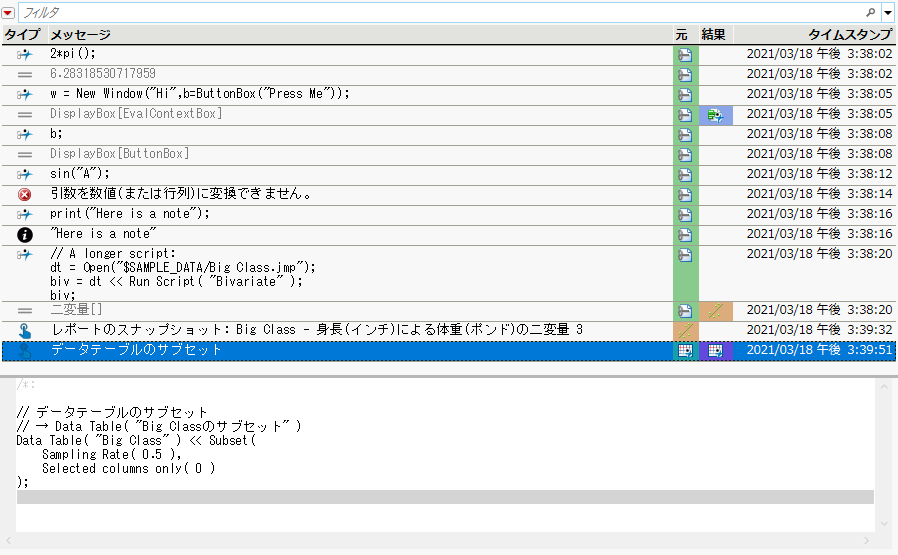Click result type icon for 二変量[] row
This screenshot has width=898, height=555.
click(25, 311)
